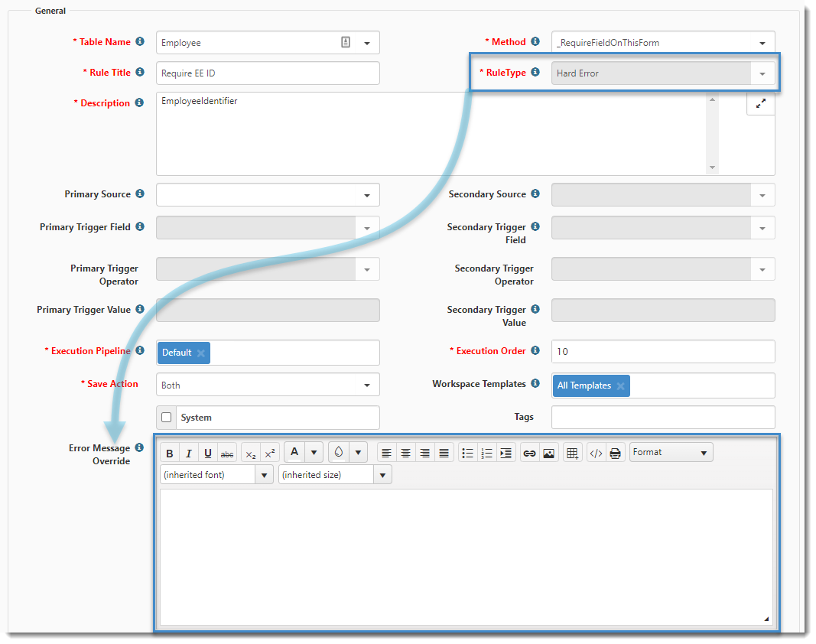Remove the Default tag from Execution Pipeline
816x644 pixels.
click(x=201, y=353)
